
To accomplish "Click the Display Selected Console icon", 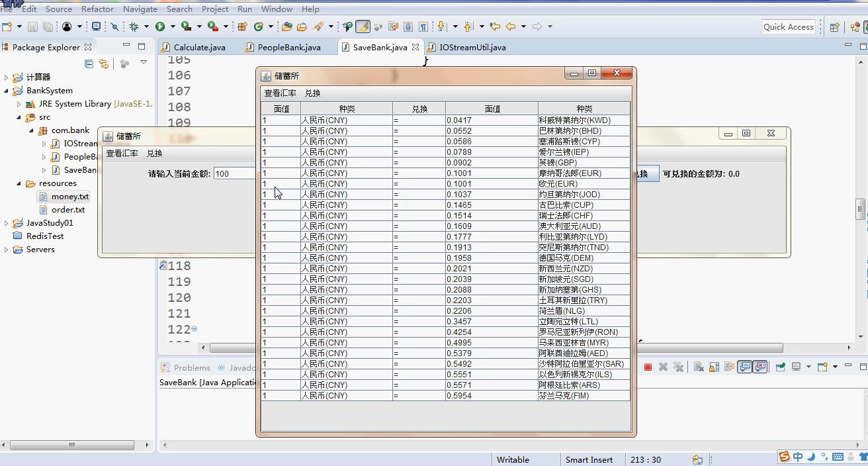I will click(x=797, y=367).
